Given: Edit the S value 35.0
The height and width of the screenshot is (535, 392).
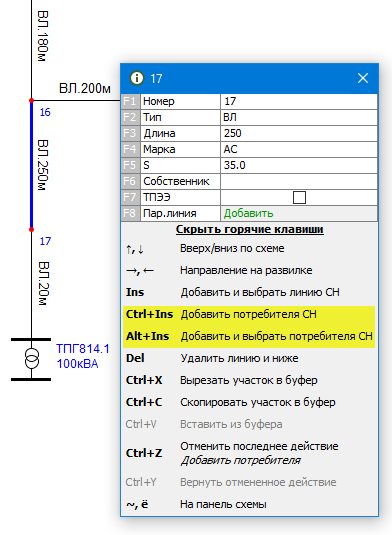Looking at the screenshot, I should 299,165.
